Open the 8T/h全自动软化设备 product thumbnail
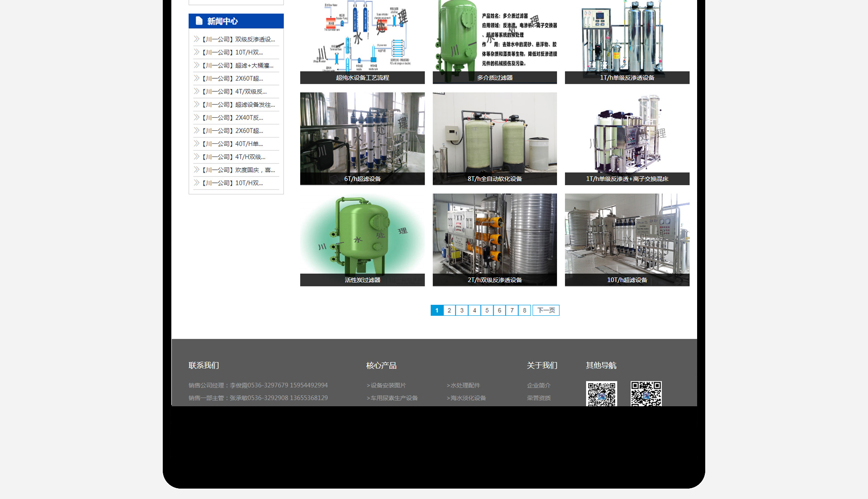 tap(495, 138)
